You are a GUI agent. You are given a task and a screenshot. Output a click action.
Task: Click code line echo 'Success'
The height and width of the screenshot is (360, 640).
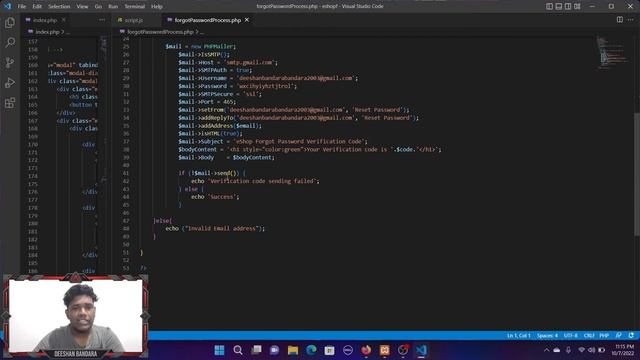(x=215, y=197)
